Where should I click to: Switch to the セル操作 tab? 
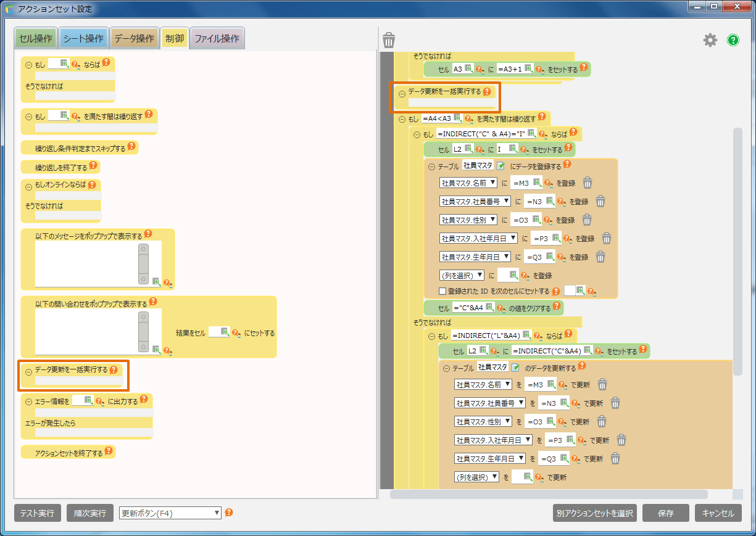[x=36, y=39]
